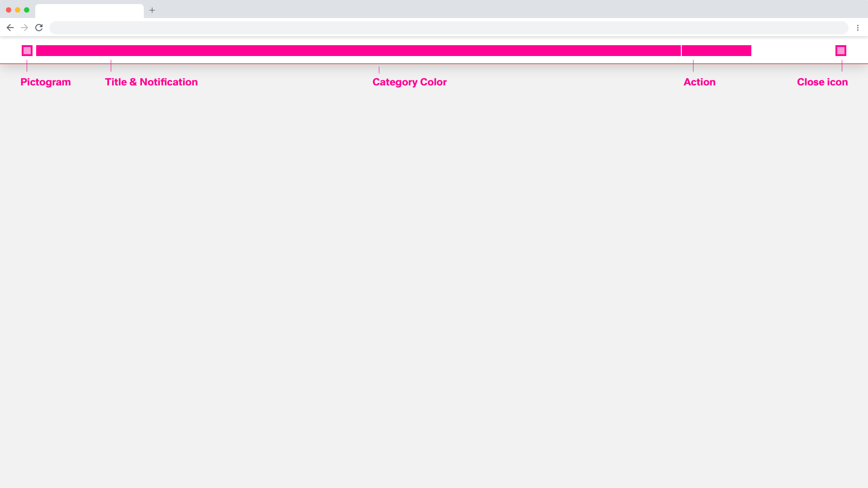This screenshot has height=488, width=868.
Task: Open a new tab with plus icon
Action: pos(152,10)
